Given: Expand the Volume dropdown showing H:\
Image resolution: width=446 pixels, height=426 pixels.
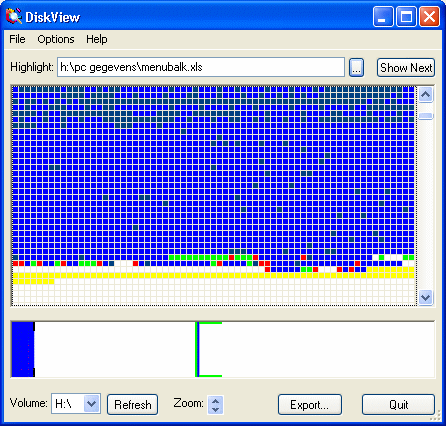Looking at the screenshot, I should tap(91, 404).
